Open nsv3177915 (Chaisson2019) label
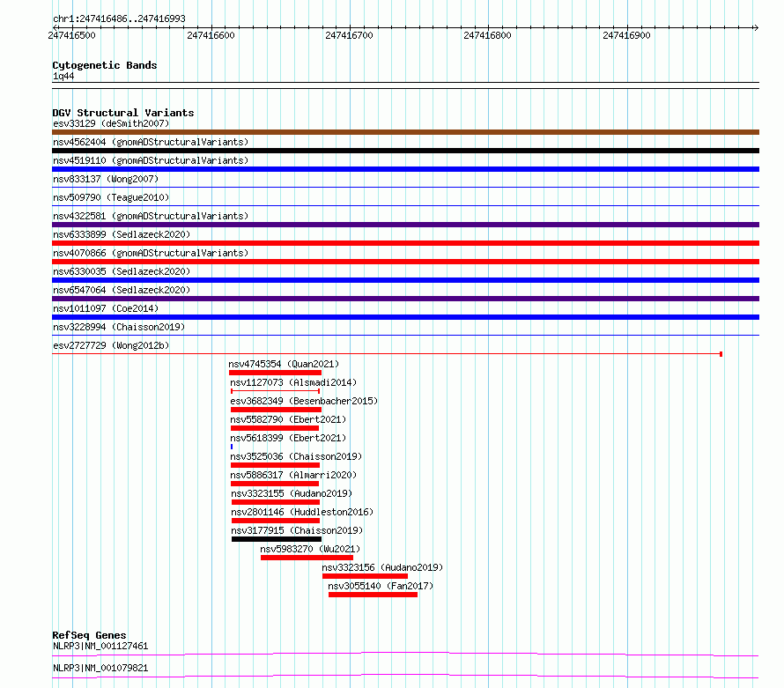 (x=297, y=530)
